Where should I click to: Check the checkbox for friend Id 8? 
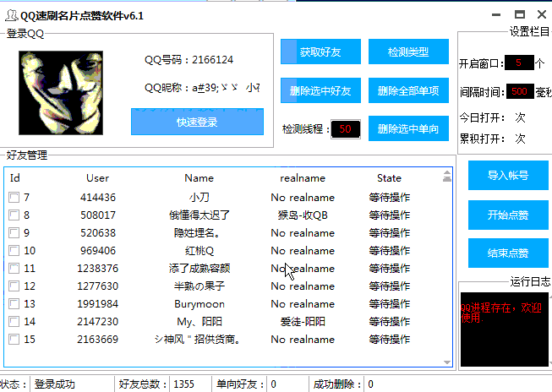click(14, 215)
